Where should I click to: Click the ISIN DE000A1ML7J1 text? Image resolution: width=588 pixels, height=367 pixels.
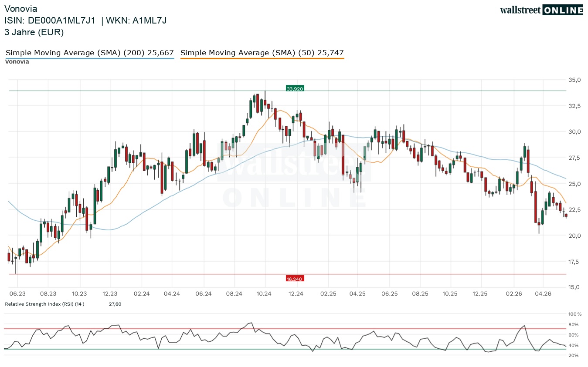pyautogui.click(x=50, y=20)
